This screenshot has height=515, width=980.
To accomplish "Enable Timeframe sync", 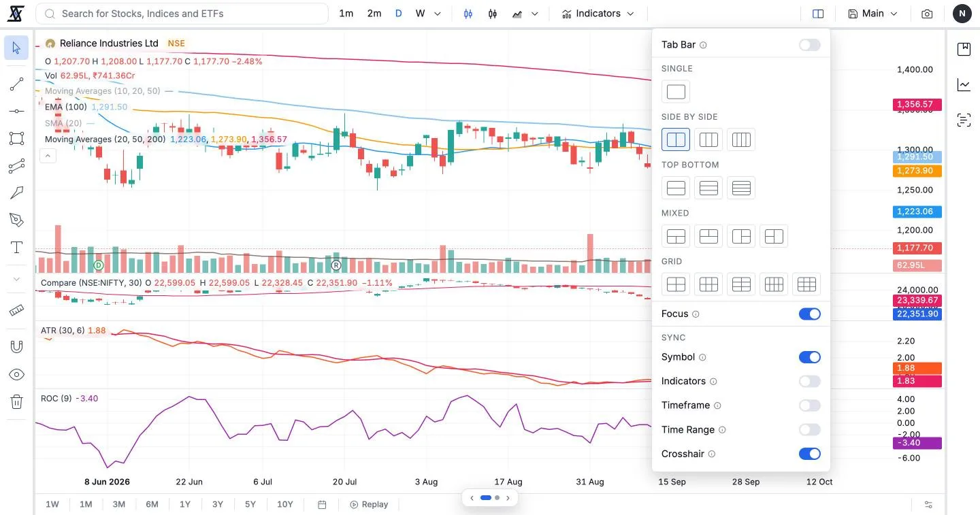I will point(810,405).
